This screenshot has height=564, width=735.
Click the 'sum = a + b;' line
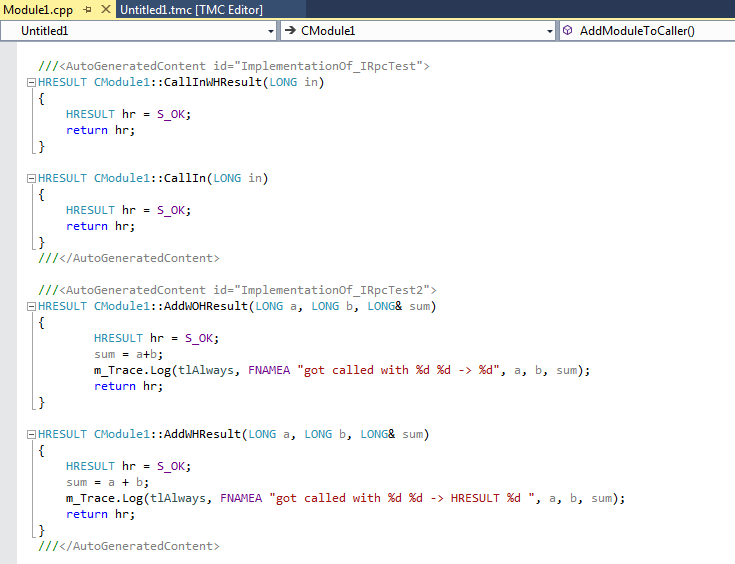[107, 482]
